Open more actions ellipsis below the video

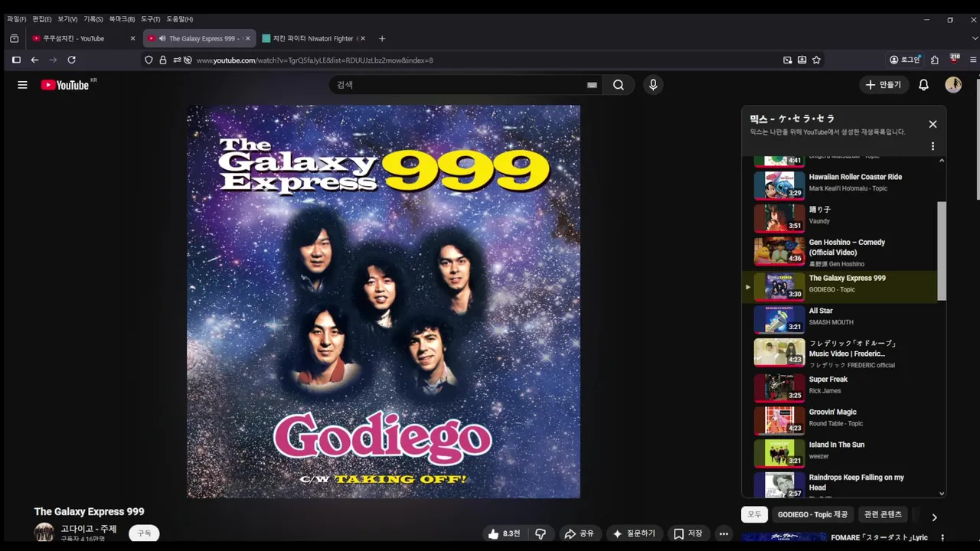(724, 533)
